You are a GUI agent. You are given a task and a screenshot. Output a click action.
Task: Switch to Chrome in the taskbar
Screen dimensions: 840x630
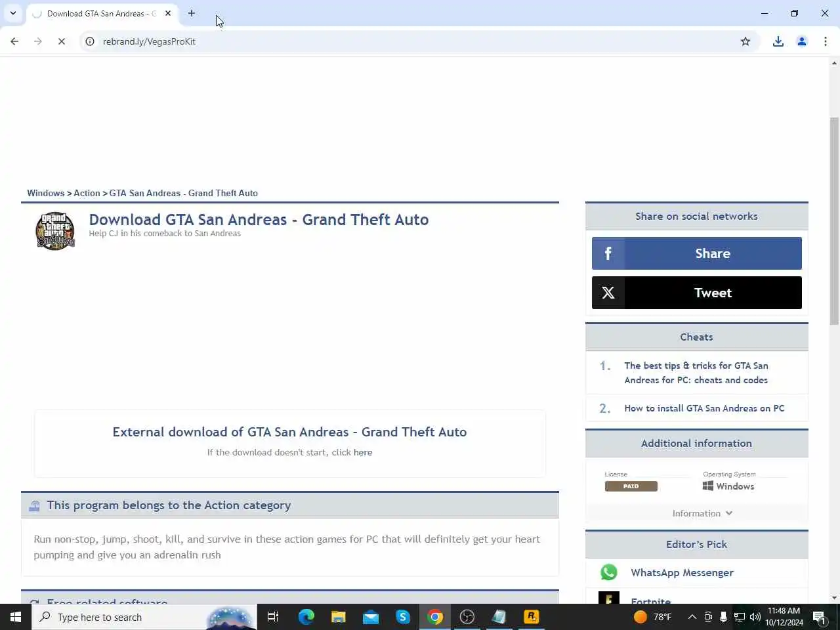(x=435, y=617)
